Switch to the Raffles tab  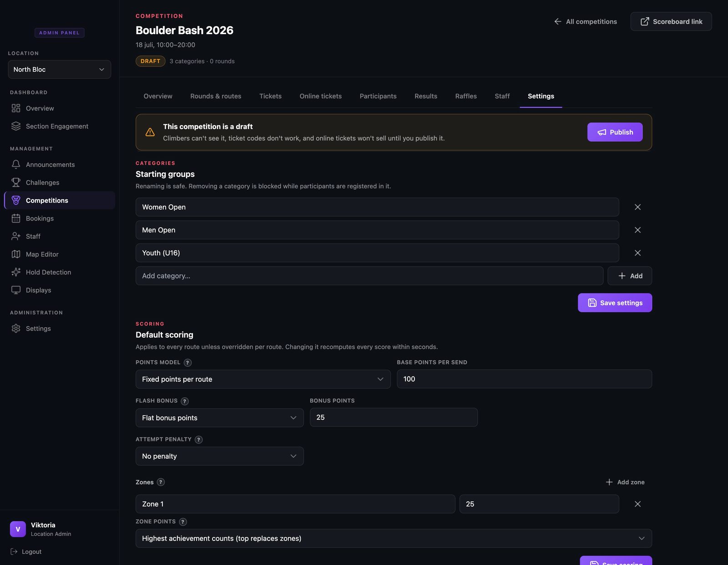[466, 96]
